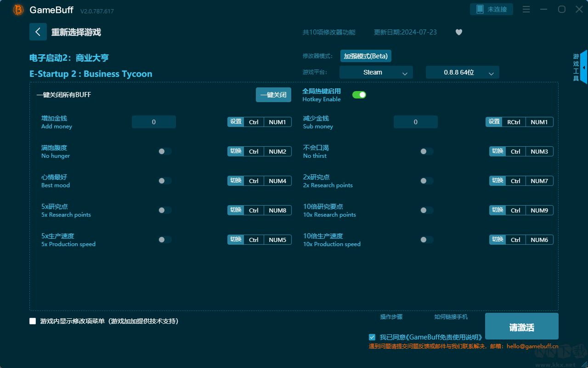588x368 pixels.
Task: Select the enhanced mode (Beta) button
Action: tap(366, 56)
